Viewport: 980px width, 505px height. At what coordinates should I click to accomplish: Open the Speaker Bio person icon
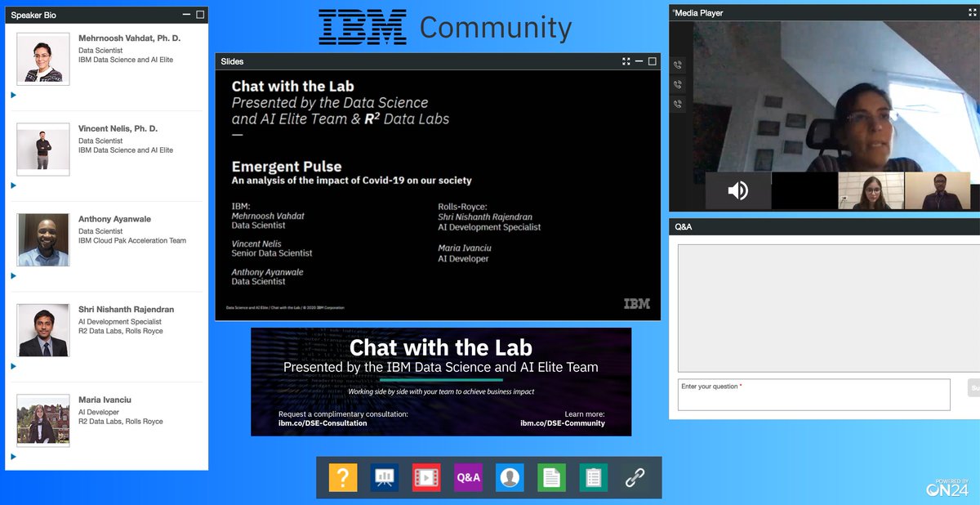click(510, 478)
